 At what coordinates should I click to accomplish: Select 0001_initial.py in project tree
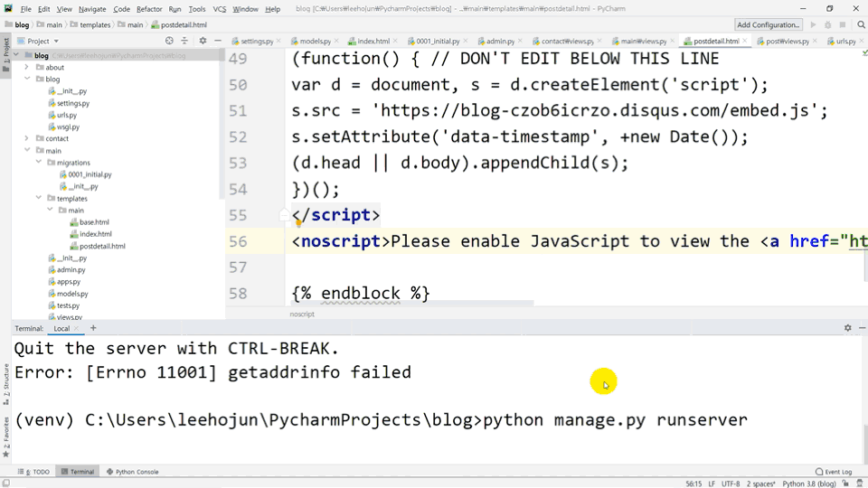[x=90, y=174]
